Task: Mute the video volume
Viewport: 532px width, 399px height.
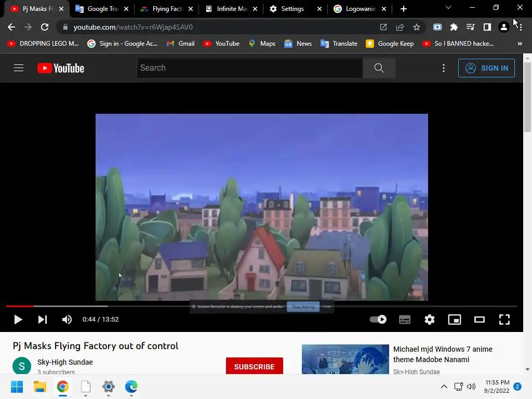Action: 67,320
